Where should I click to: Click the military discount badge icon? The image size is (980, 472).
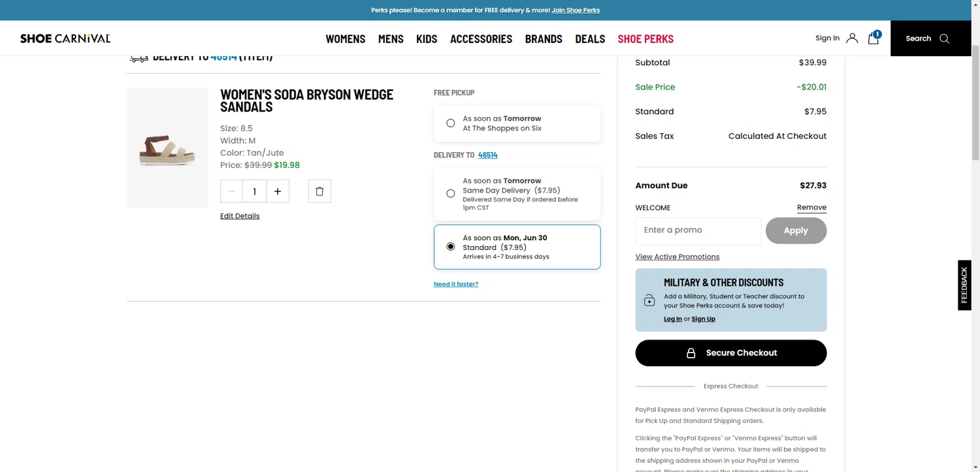pos(649,300)
